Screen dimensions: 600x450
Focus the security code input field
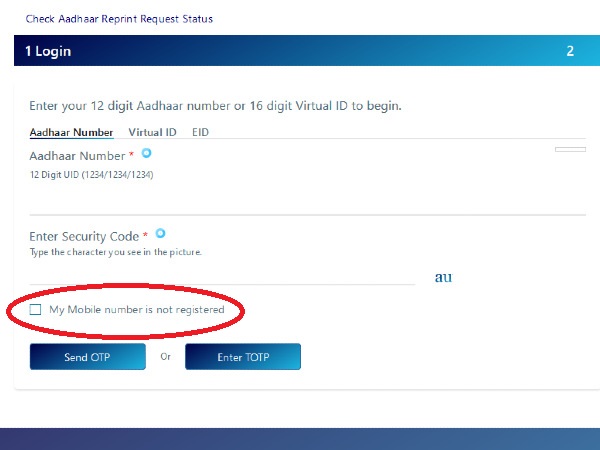point(222,274)
